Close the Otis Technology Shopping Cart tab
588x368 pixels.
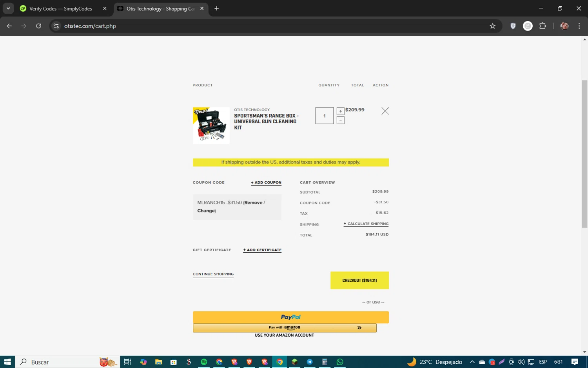pos(202,9)
